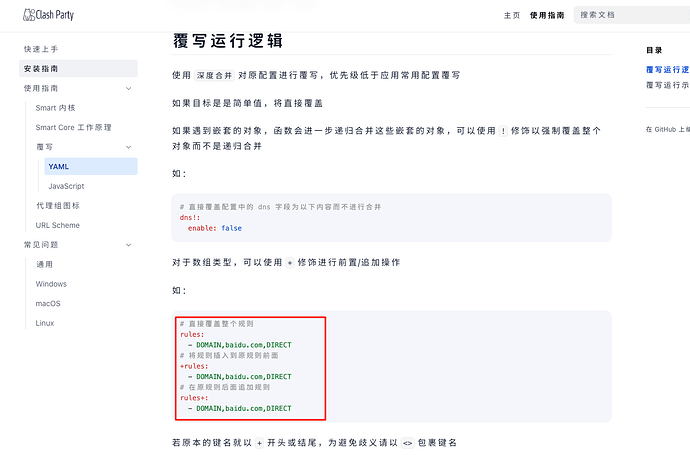Click the 如果目标是是简单值 paragraph
The image size is (690, 460).
(x=248, y=103)
